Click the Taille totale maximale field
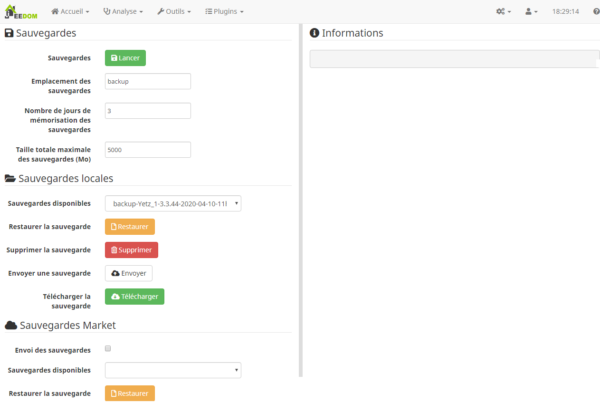 (x=147, y=149)
